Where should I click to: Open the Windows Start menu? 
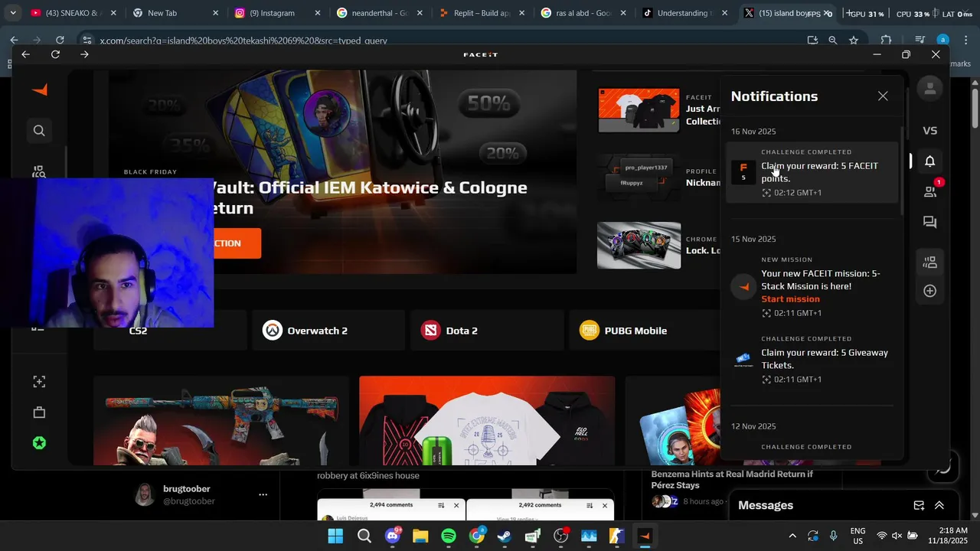point(335,536)
